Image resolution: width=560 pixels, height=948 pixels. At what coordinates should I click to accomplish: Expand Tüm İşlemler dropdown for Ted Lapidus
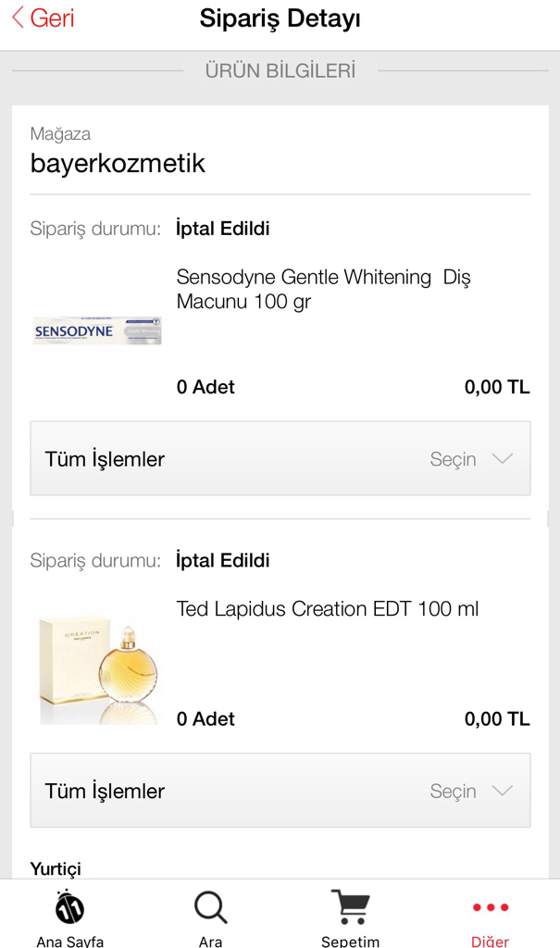(280, 791)
